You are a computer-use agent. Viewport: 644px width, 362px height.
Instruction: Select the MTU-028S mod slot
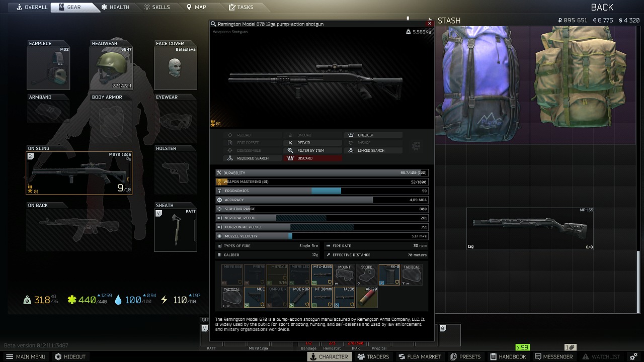pyautogui.click(x=322, y=275)
